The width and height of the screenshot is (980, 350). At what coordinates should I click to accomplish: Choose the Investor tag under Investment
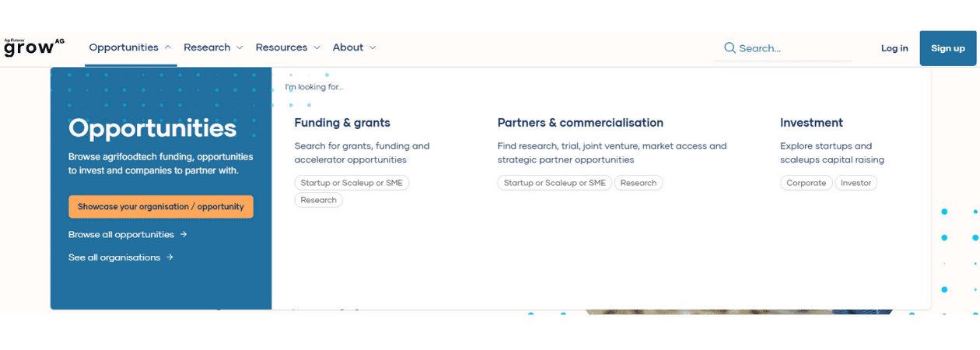[x=856, y=183]
